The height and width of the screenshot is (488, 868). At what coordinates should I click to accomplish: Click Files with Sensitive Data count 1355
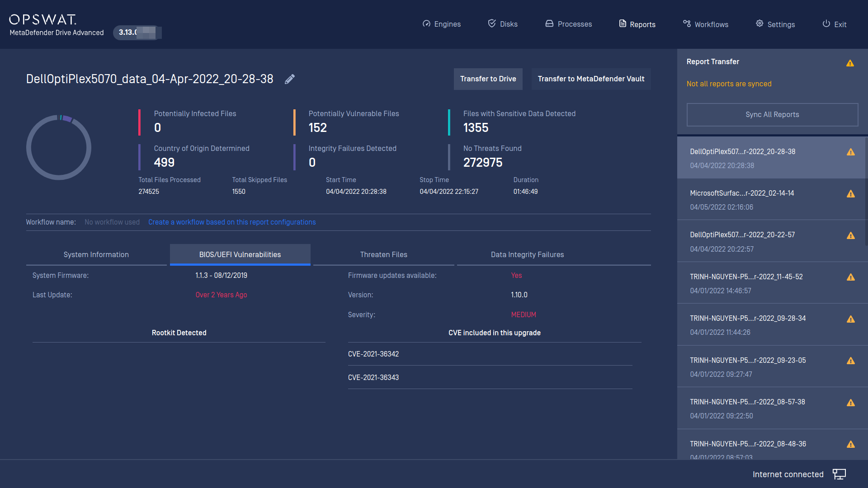click(476, 128)
